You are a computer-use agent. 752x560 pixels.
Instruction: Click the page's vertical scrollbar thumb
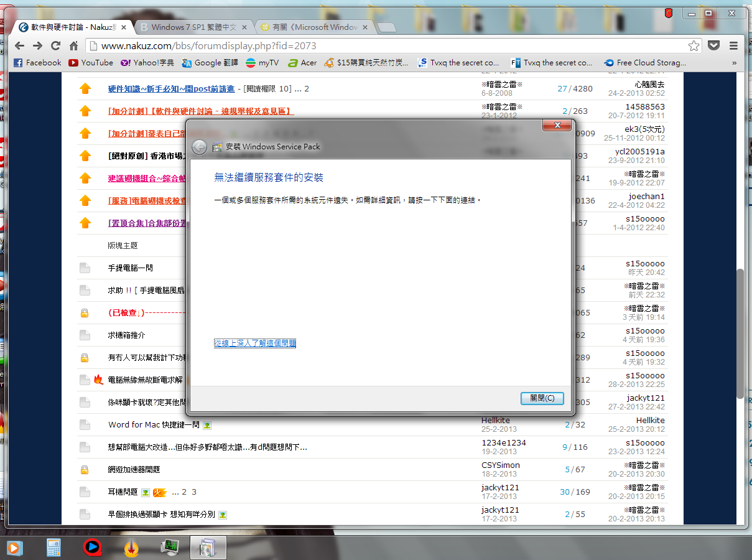[x=740, y=333]
